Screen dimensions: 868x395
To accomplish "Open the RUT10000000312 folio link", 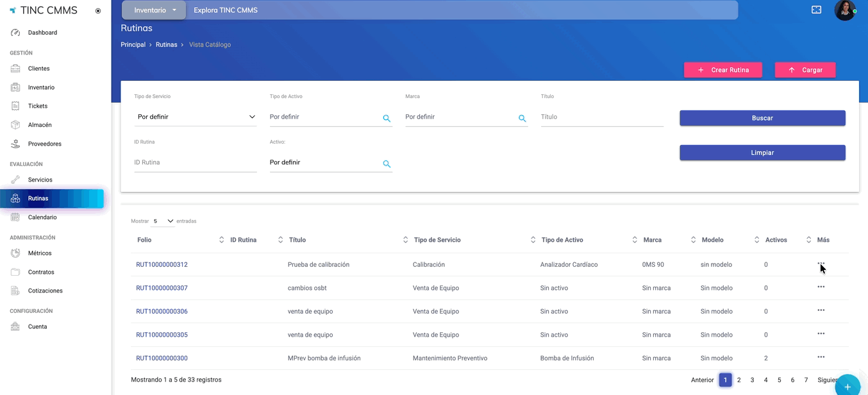I will (162, 265).
